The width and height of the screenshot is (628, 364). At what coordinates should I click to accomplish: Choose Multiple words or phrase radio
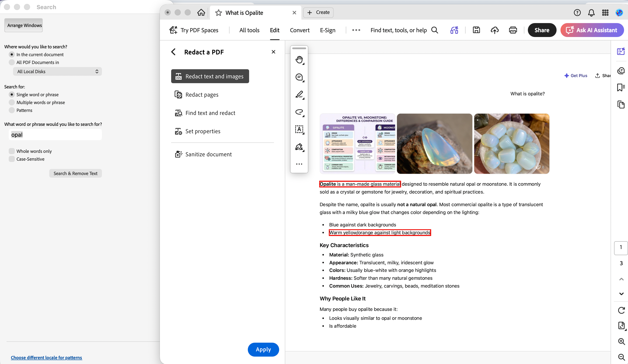(x=12, y=102)
